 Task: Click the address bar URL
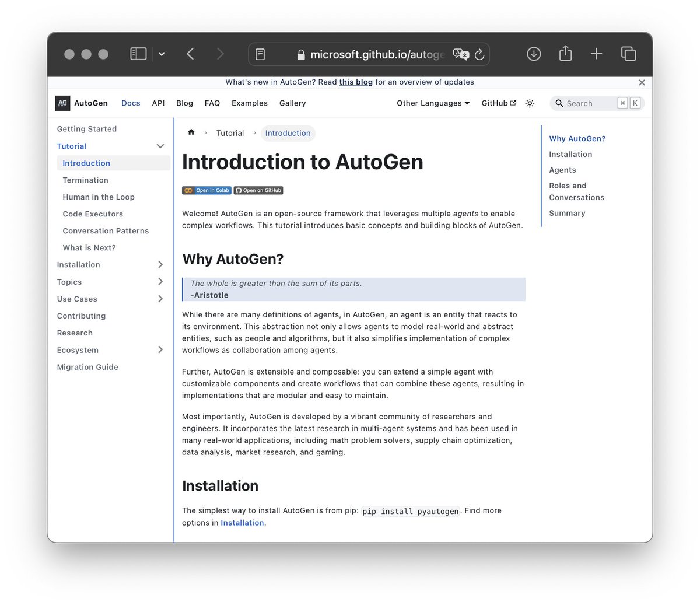click(377, 54)
